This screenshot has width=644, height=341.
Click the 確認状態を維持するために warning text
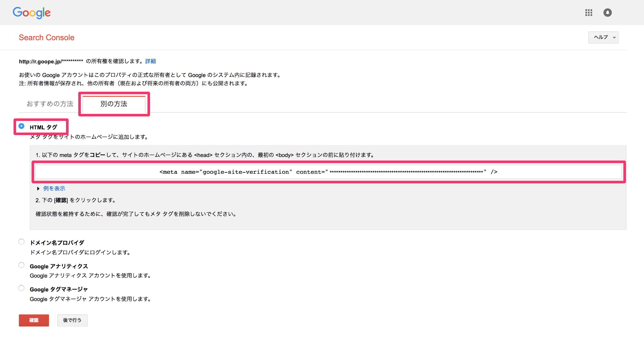coord(137,214)
